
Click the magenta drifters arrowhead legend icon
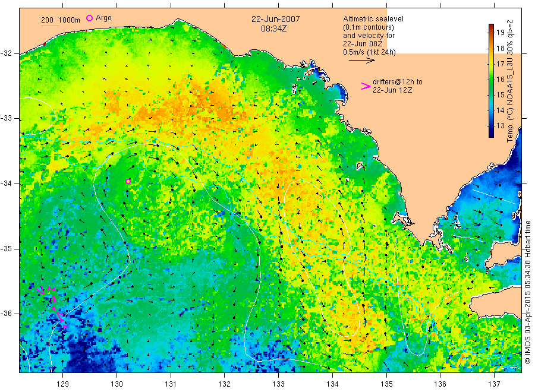[x=366, y=86]
